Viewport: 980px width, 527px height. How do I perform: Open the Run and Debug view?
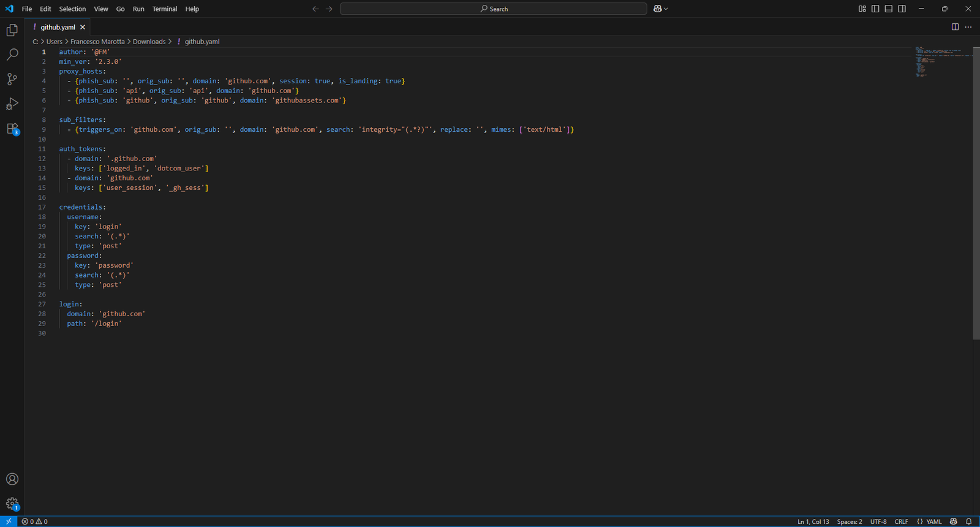point(12,104)
